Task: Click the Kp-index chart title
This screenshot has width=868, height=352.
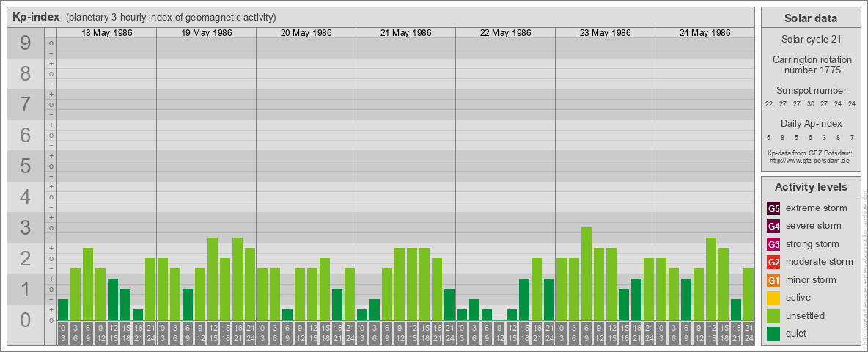Action: click(x=37, y=17)
